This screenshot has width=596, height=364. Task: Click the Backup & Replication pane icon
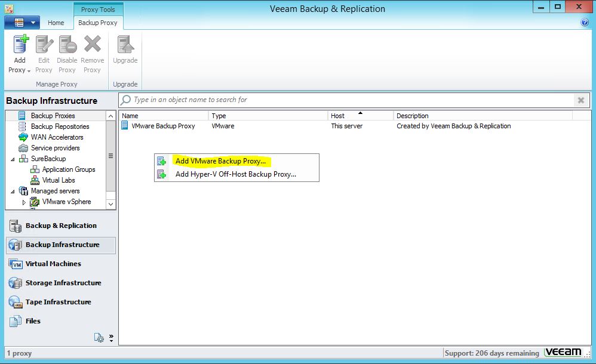16,226
